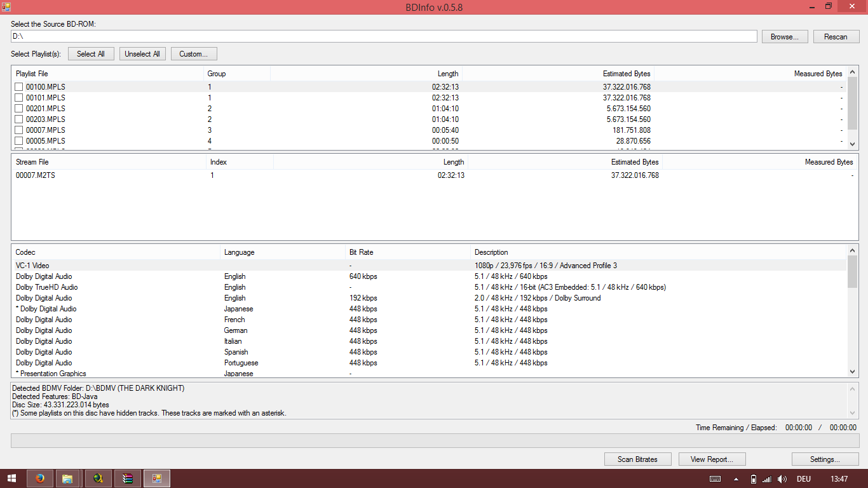Select the Japanese Dolby Digital Audio row
Viewport: 868px width, 488px height.
(430, 309)
